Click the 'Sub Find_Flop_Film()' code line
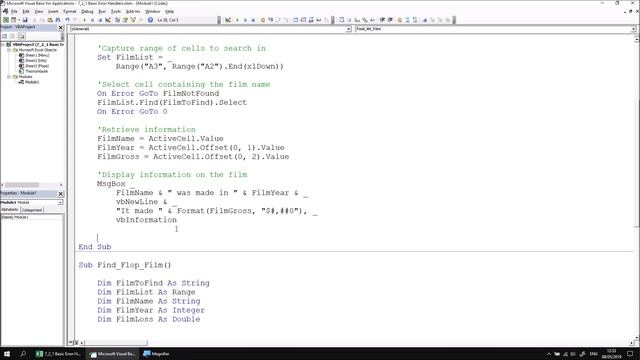640x360 pixels. 125,265
